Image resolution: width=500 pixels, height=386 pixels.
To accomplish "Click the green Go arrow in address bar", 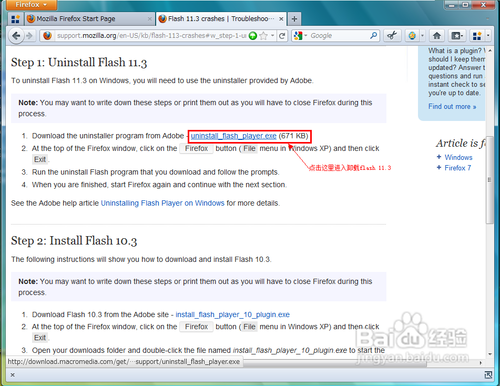I will (x=253, y=36).
